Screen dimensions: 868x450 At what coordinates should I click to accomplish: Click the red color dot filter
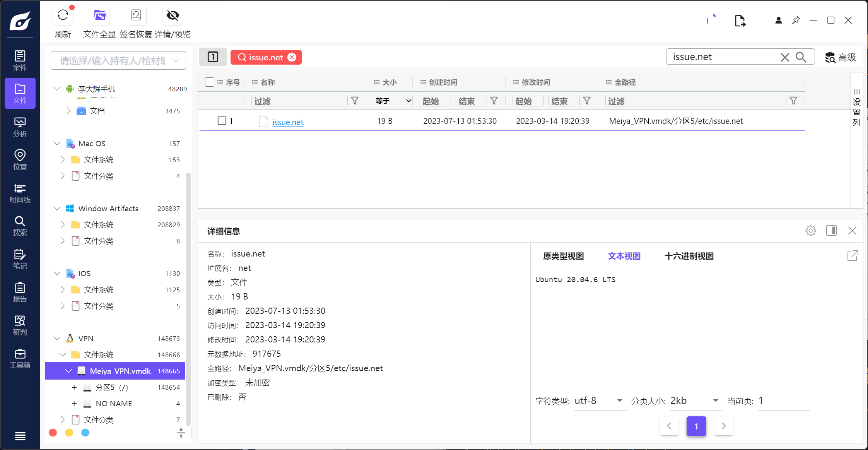(x=53, y=433)
